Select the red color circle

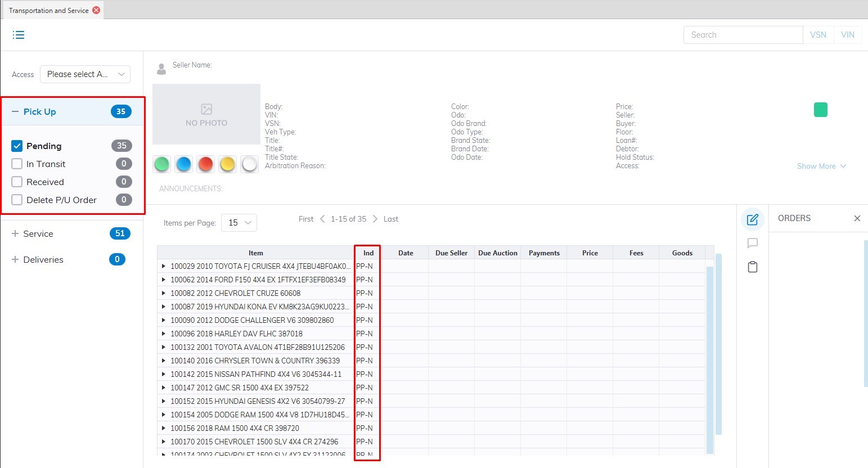click(206, 164)
